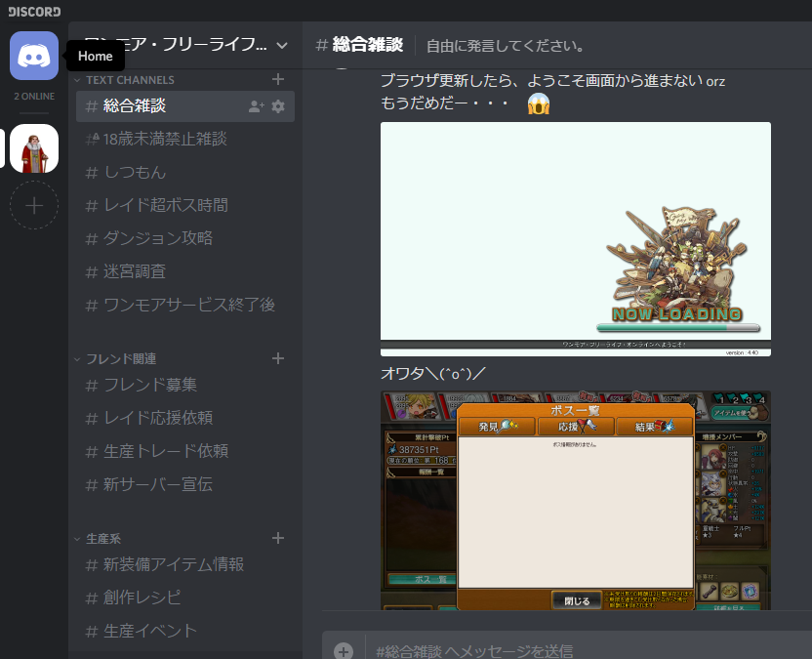Screen dimensions: 812x659
Task: Add a server with the plus circle
Action: click(34, 205)
